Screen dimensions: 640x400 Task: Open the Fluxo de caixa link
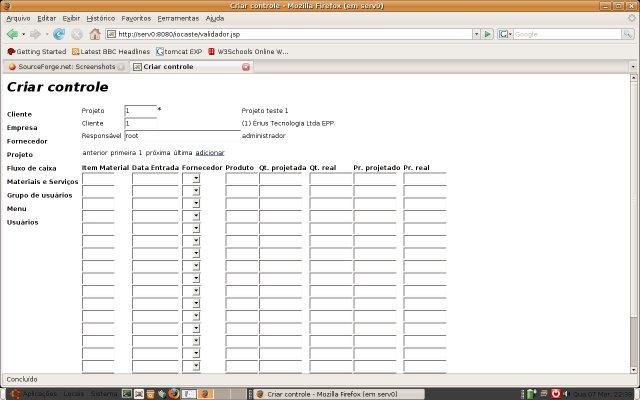pyautogui.click(x=31, y=168)
